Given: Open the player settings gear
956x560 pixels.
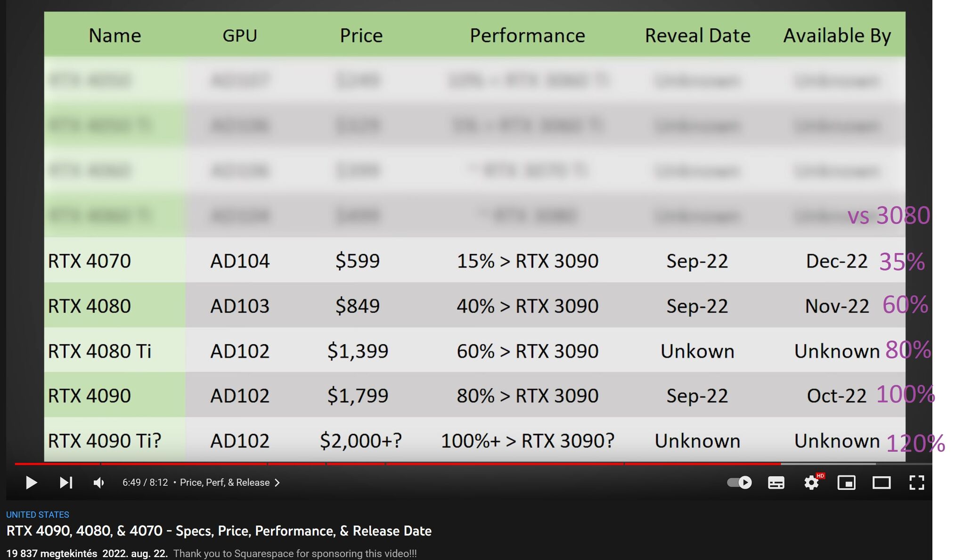Looking at the screenshot, I should coord(811,482).
